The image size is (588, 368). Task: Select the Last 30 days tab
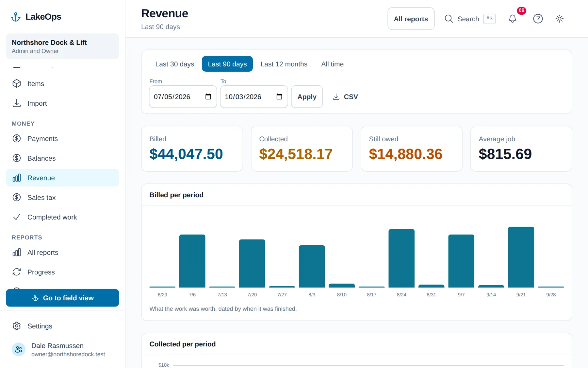(175, 64)
